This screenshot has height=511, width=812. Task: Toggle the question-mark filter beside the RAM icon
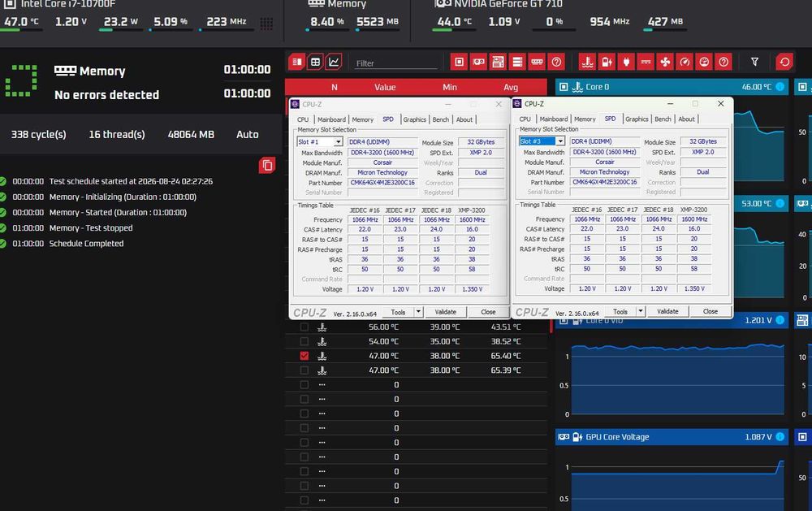(556, 63)
